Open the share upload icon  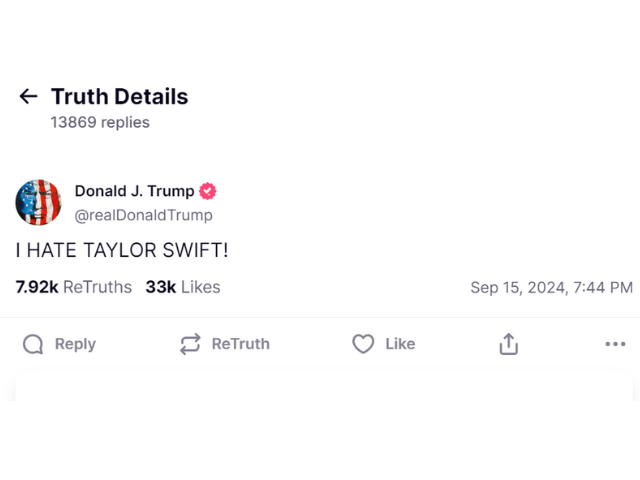coord(509,344)
